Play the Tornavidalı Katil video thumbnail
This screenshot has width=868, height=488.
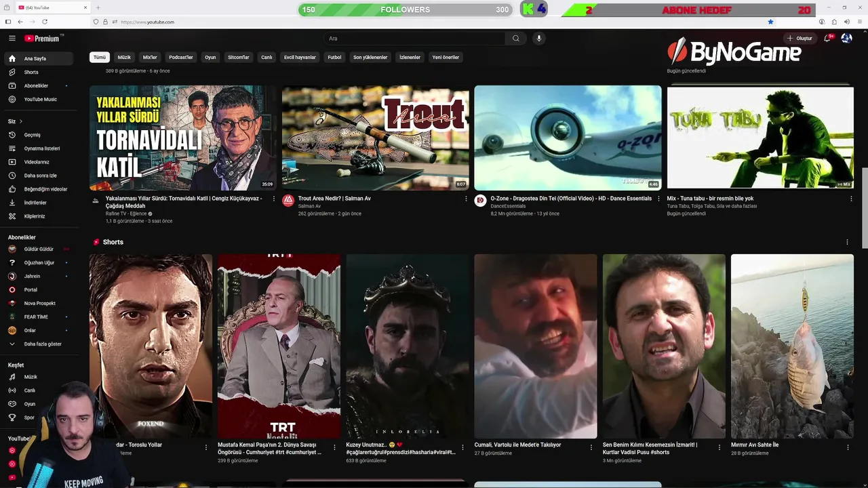point(183,138)
